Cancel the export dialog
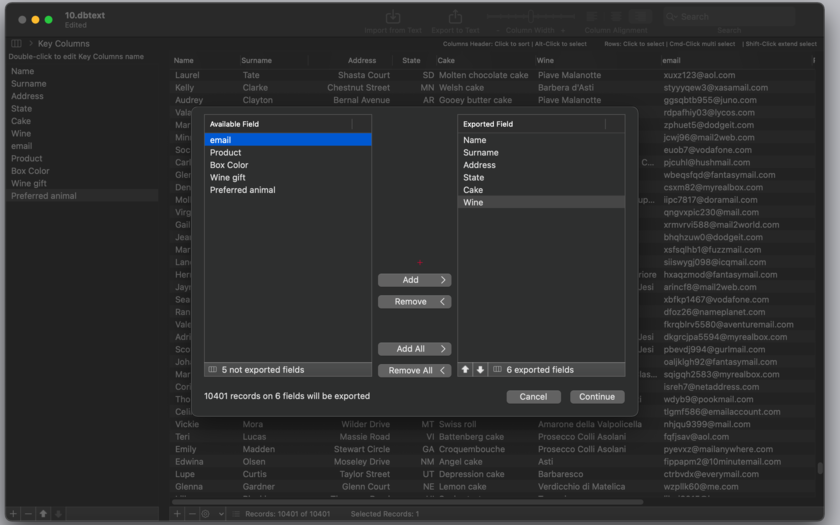840x525 pixels. [534, 396]
